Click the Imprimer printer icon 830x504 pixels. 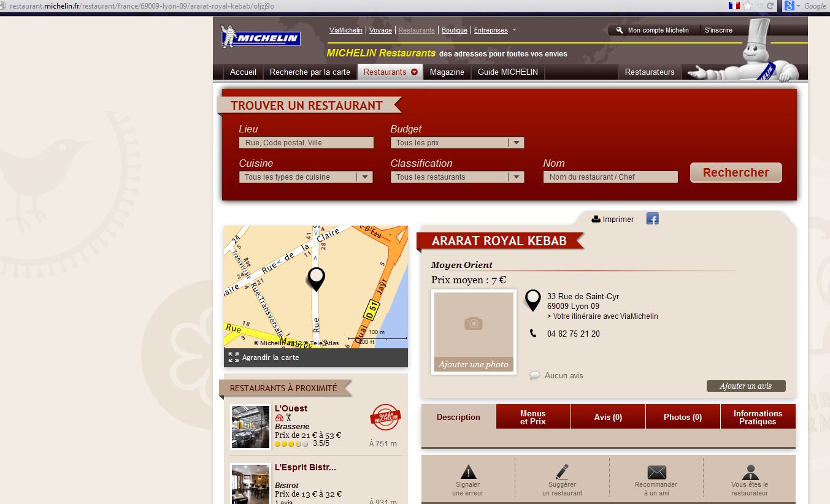pyautogui.click(x=596, y=219)
